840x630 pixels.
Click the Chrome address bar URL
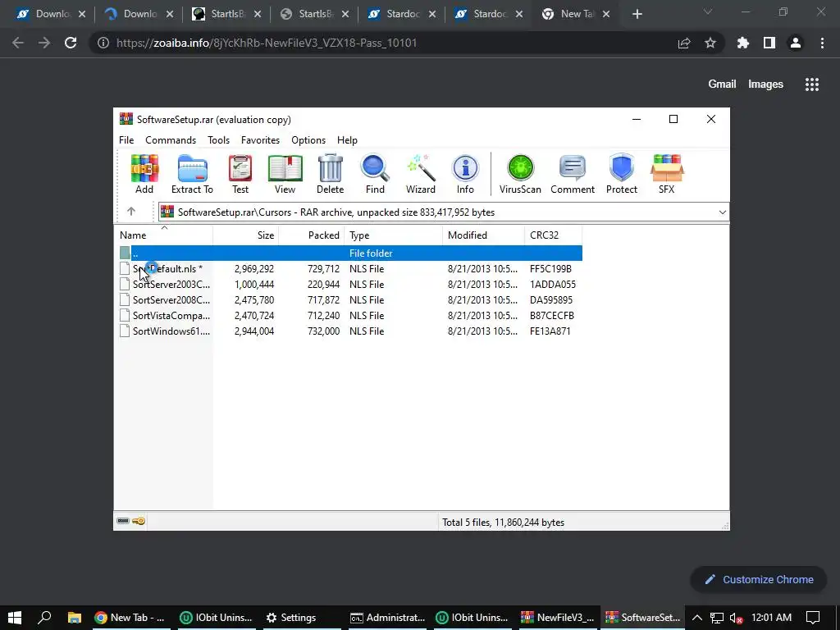coord(267,43)
